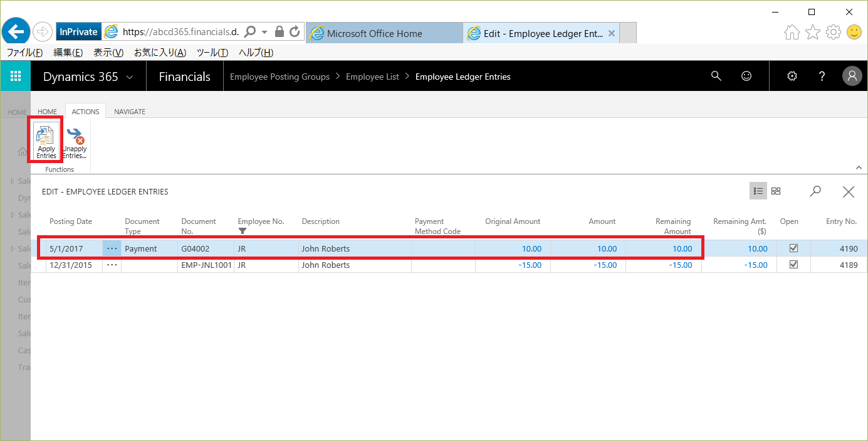Click the yellow smiley icon in the browser
This screenshot has width=868, height=441.
point(854,31)
